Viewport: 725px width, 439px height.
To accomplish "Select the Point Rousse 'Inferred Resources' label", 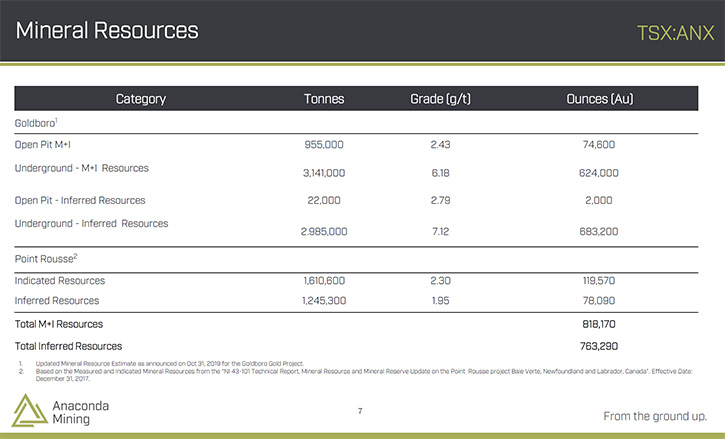I will click(57, 301).
